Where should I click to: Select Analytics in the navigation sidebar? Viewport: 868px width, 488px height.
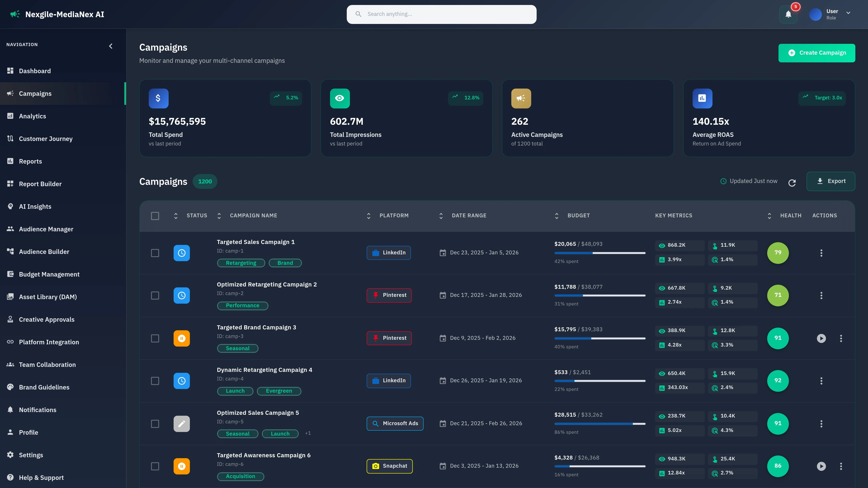[32, 116]
